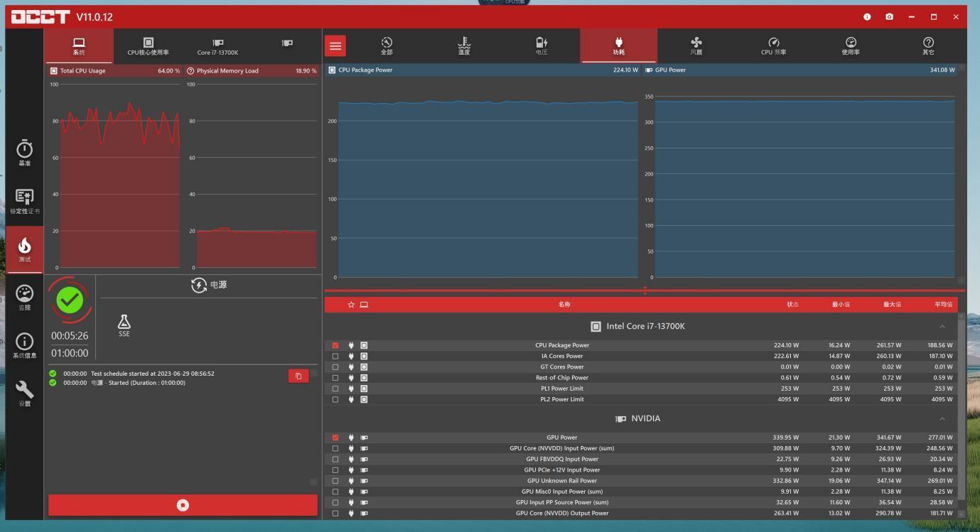Click the 277.01 W average value cell

(939, 438)
